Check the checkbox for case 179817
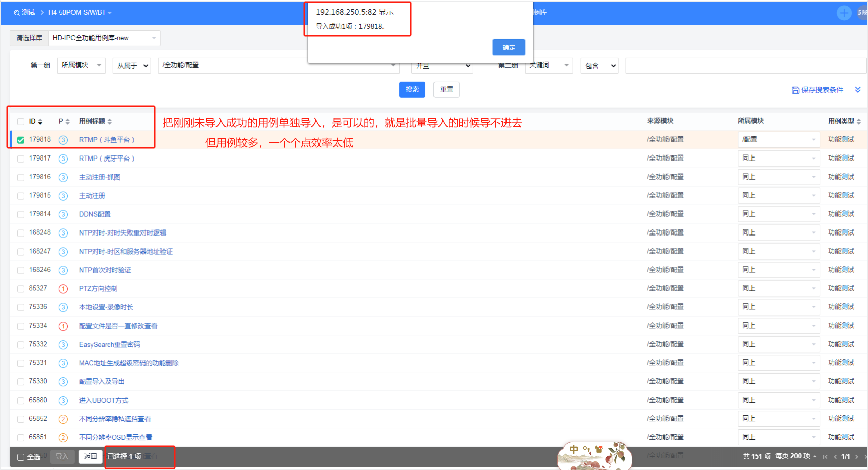This screenshot has height=470, width=868. pyautogui.click(x=21, y=159)
